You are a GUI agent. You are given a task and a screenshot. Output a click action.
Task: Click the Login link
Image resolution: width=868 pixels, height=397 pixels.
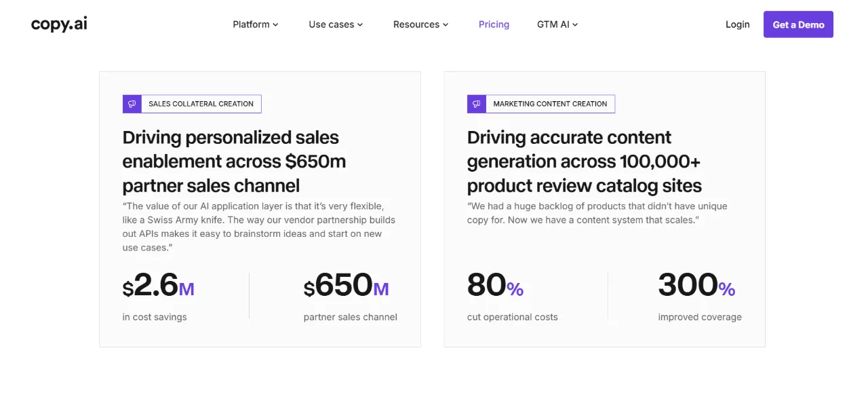point(738,24)
